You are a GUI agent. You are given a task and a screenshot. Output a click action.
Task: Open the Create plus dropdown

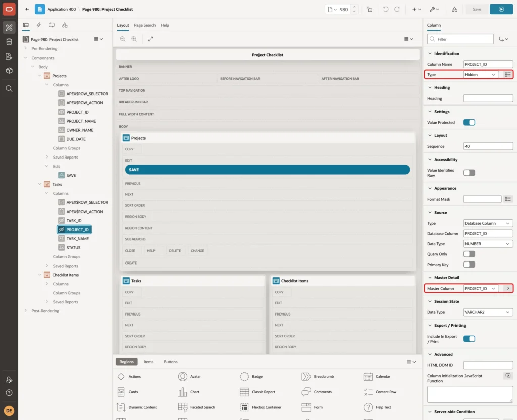click(x=416, y=9)
